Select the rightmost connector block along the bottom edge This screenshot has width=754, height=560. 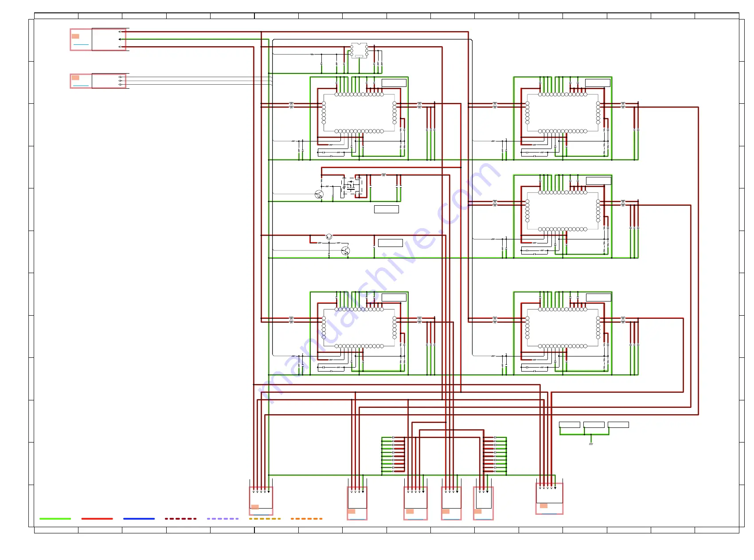pos(549,498)
